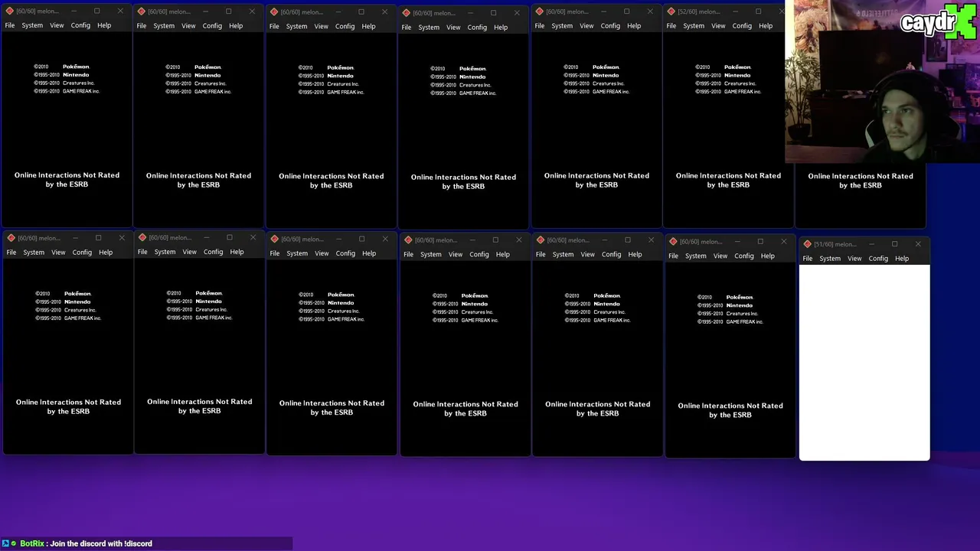Open File menu in sixth bottom-row melonDS window
The image size is (980, 551).
(x=673, y=256)
